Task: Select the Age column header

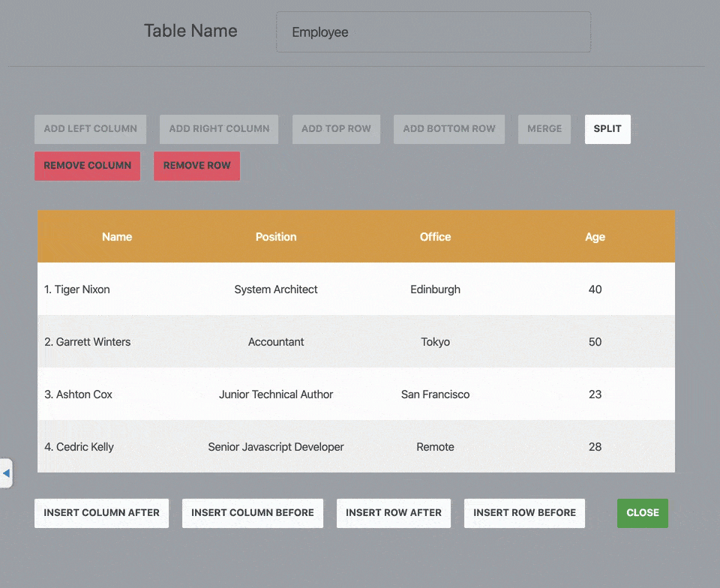Action: (x=595, y=236)
